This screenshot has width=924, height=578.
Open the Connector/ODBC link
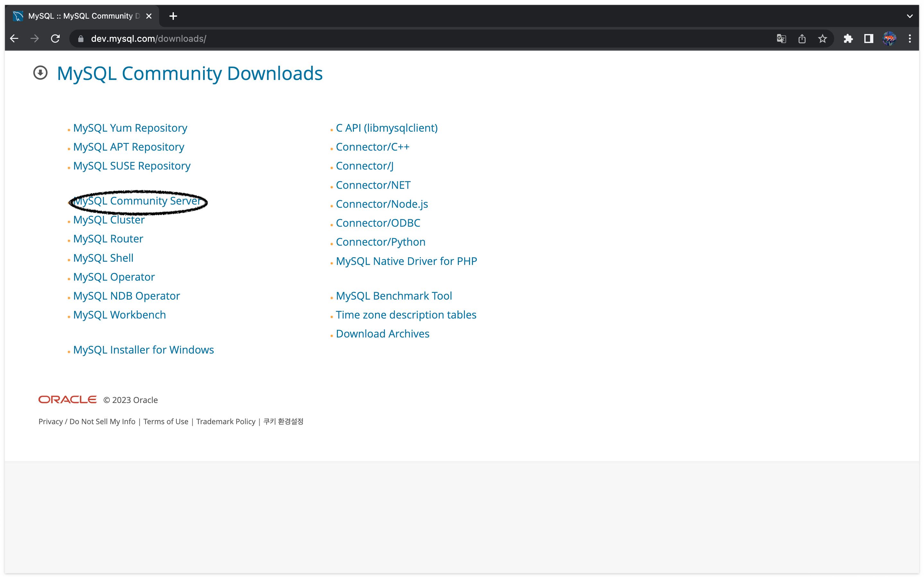[x=378, y=223]
